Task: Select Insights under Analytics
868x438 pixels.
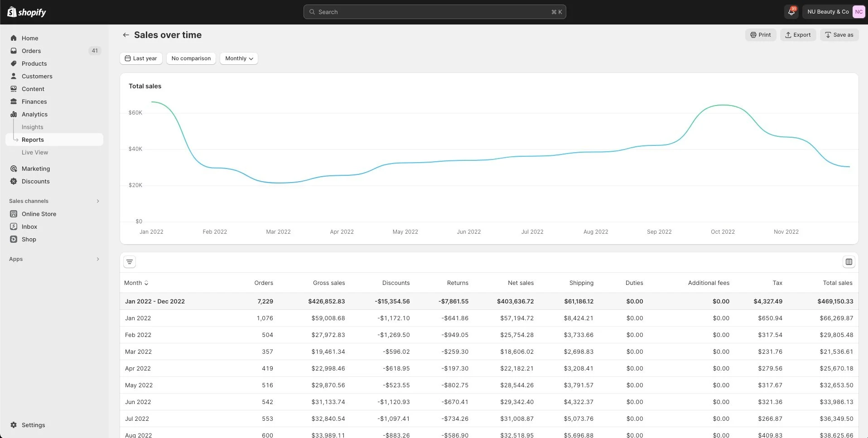Action: coord(33,127)
